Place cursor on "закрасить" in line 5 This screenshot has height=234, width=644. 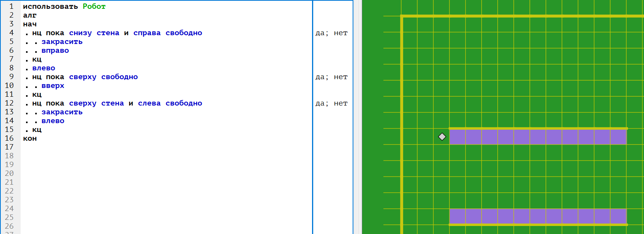(x=62, y=42)
